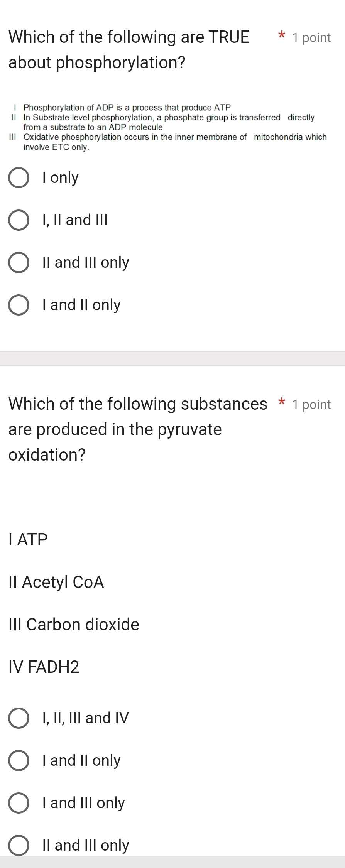
Task: Pick 'II and III only' for the pyruvate question
Action: point(85,845)
